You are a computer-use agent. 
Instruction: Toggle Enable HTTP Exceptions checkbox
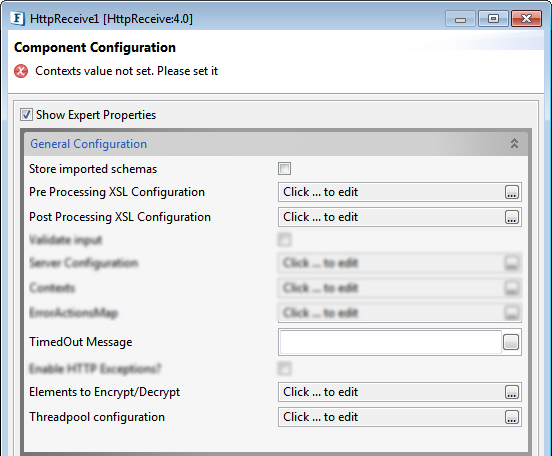[284, 369]
